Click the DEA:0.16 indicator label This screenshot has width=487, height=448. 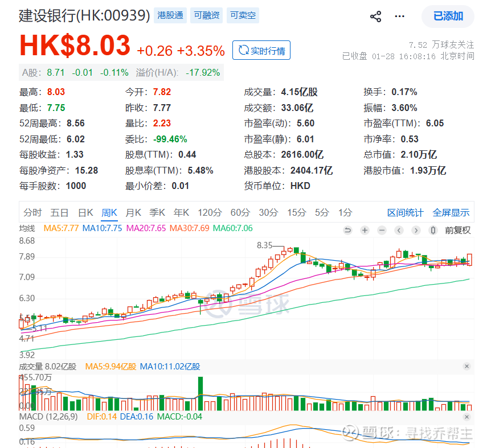point(137,417)
